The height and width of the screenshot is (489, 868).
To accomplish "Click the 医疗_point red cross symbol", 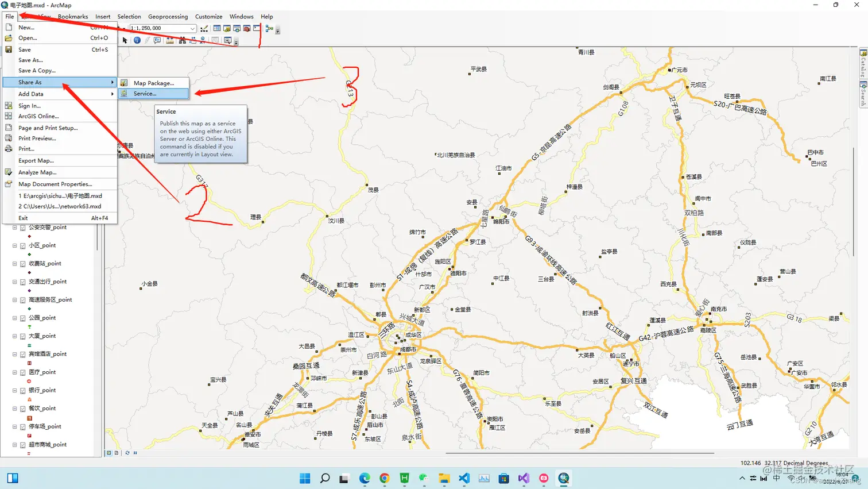I will (x=29, y=381).
